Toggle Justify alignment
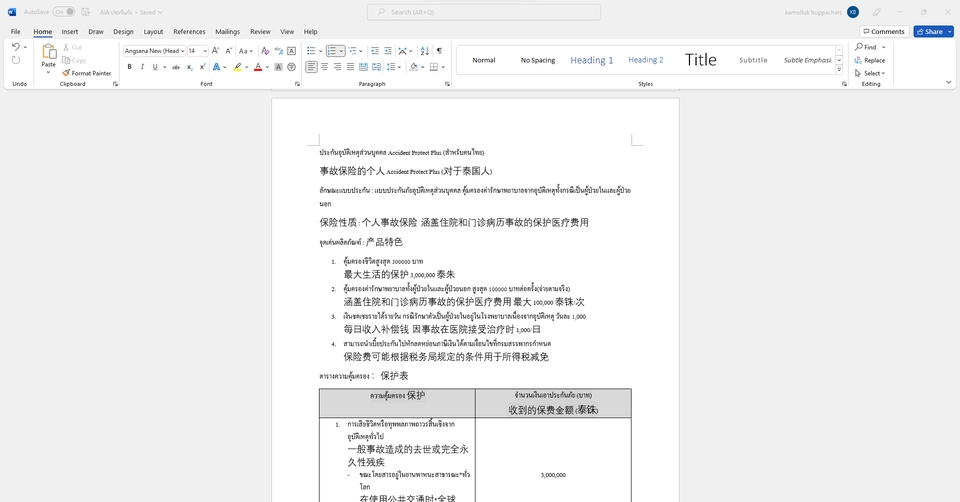960x502 pixels. click(x=350, y=67)
